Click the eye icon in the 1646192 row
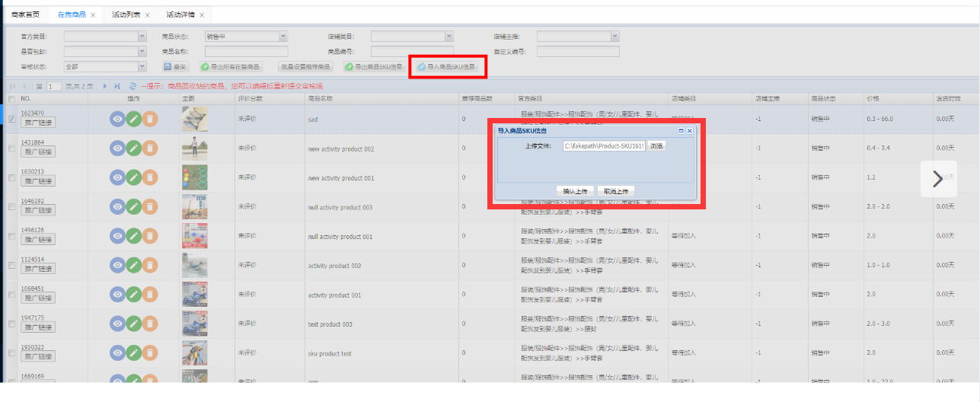Screen dimensions: 980x402 [x=117, y=206]
